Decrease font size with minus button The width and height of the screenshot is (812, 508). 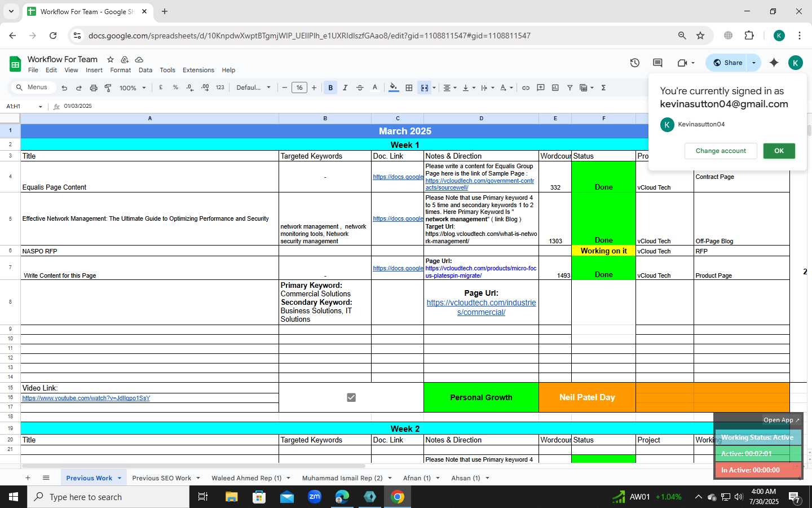click(285, 87)
